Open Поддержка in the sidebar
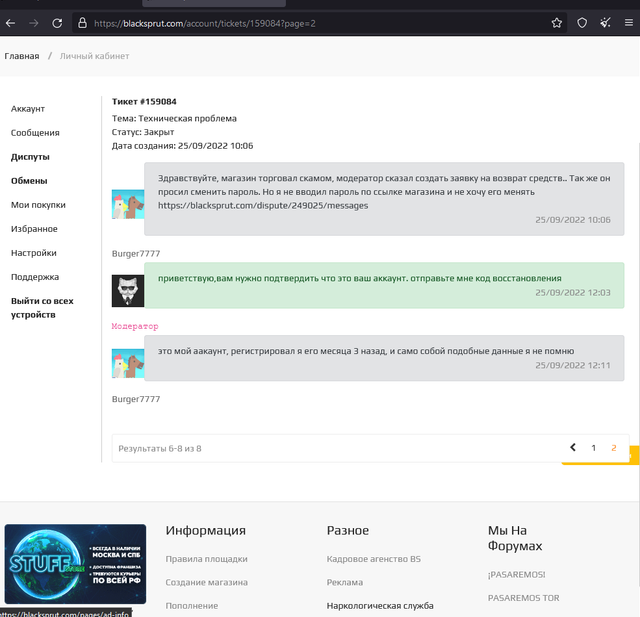 point(35,277)
